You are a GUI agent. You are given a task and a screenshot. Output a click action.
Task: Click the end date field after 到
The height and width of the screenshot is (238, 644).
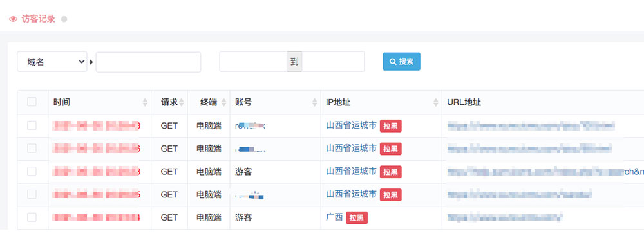(x=333, y=62)
